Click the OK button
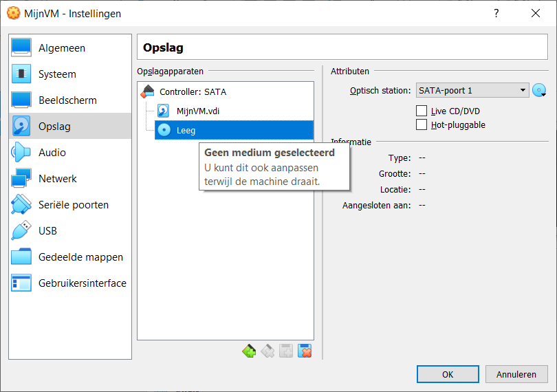 448,375
